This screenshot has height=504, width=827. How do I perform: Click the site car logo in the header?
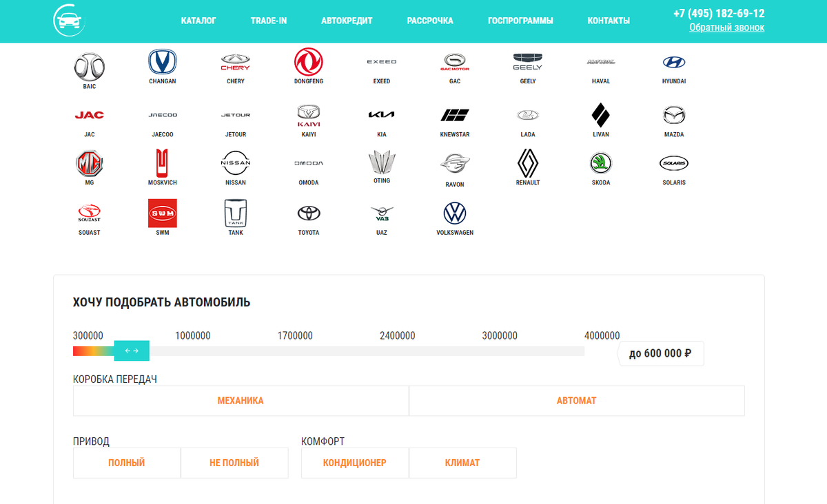(70, 20)
